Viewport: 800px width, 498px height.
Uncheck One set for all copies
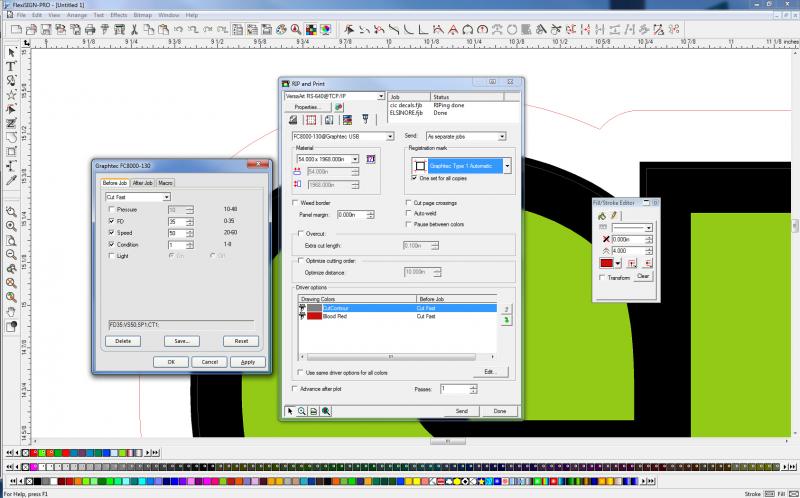[414, 178]
